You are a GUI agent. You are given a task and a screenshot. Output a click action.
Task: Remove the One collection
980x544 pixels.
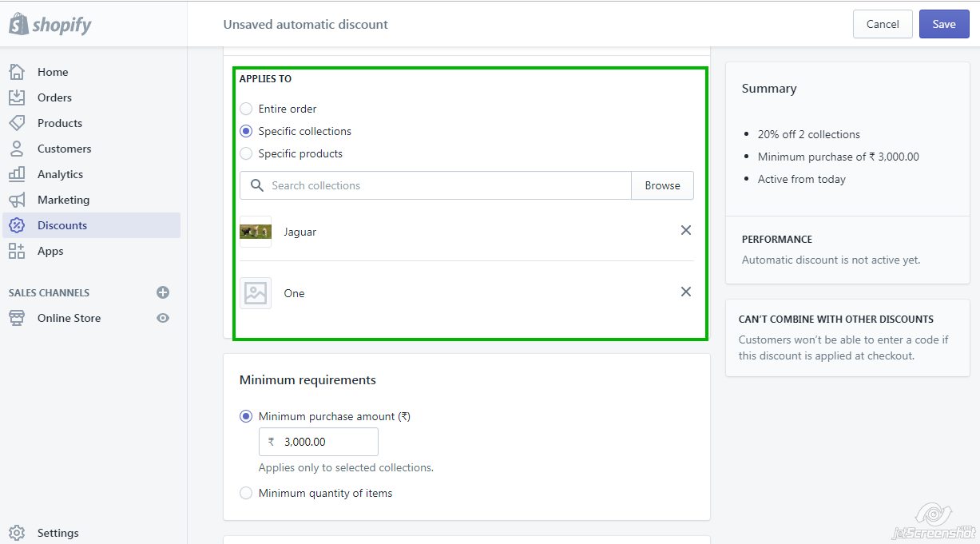coord(686,292)
